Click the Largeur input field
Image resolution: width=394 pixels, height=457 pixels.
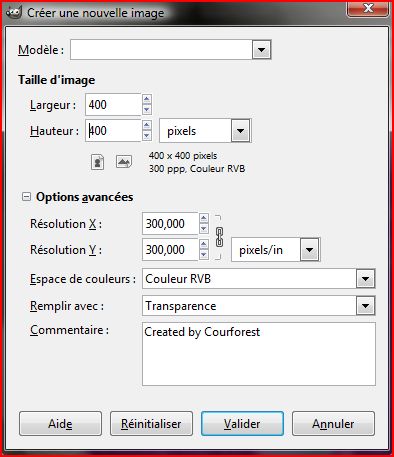coord(113,105)
